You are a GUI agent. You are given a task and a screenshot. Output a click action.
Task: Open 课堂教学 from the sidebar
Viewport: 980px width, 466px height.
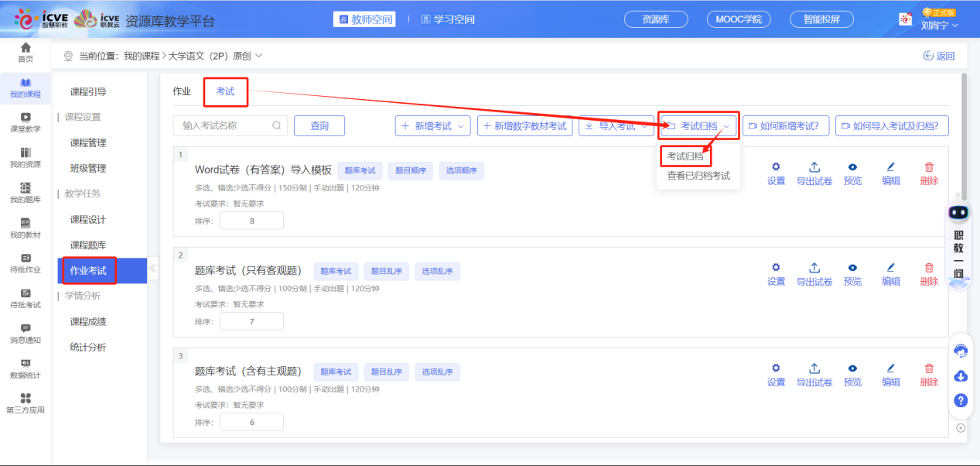26,122
